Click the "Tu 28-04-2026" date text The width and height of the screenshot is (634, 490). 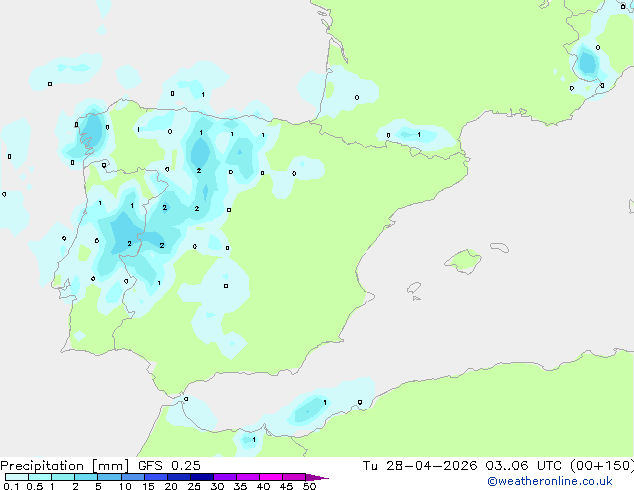click(x=420, y=466)
